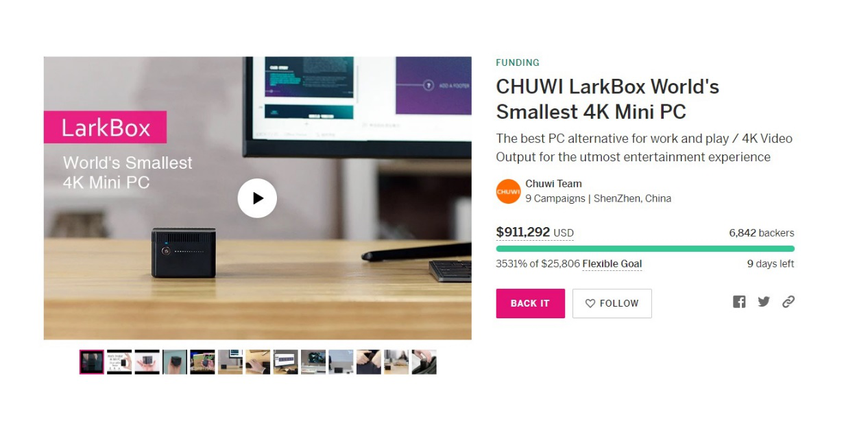Click the CHUWI LarkBox campaign title

pos(607,99)
